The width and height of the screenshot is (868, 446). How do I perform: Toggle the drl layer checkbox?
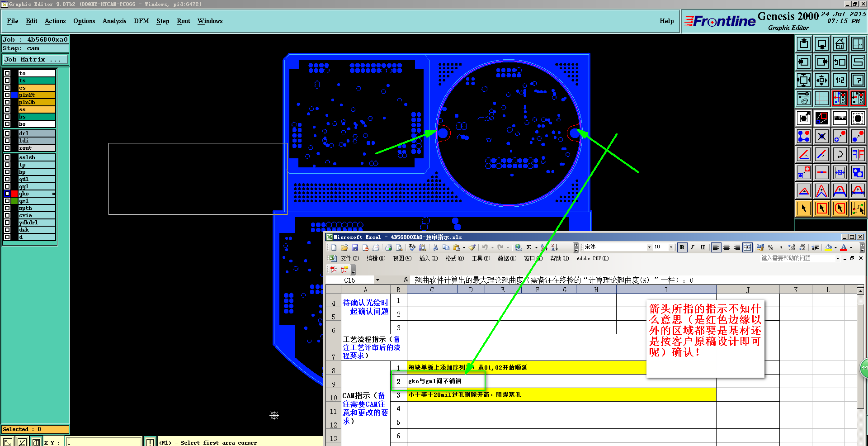point(7,133)
